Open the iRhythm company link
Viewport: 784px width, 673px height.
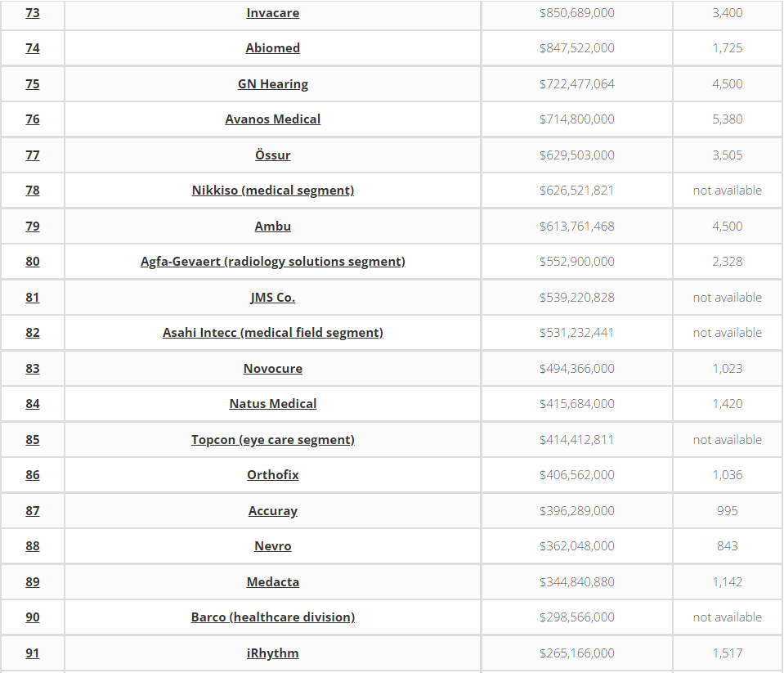point(272,653)
